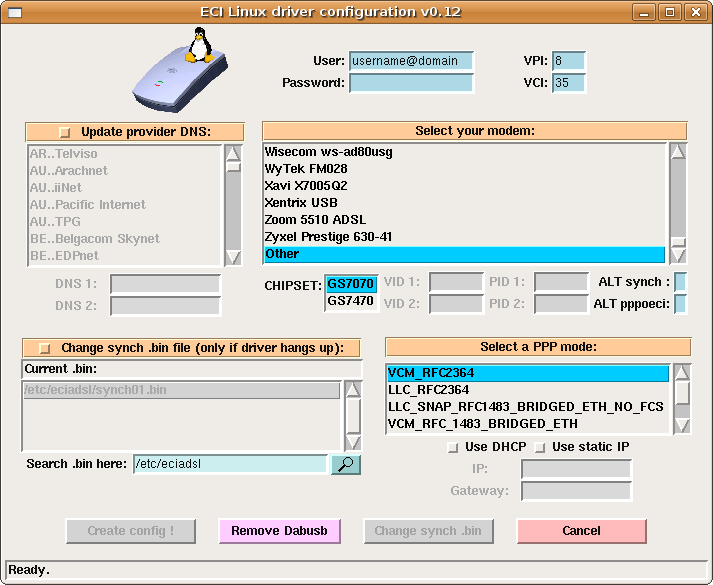Click the Password input field
713x585 pixels.
click(x=411, y=83)
